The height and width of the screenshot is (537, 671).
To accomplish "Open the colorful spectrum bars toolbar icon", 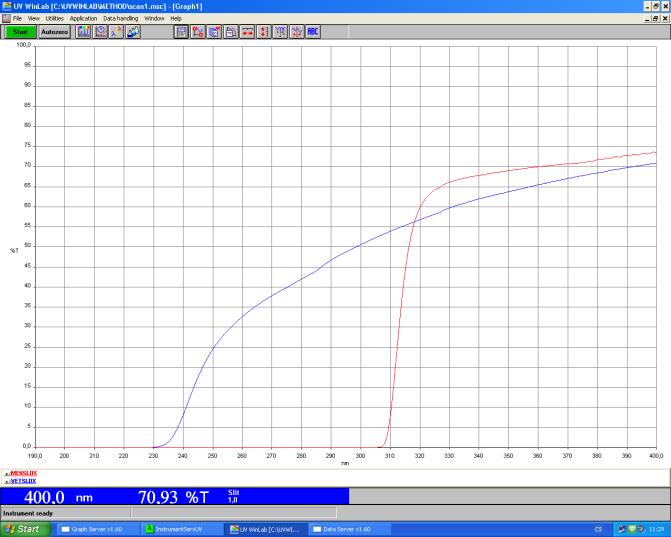I will [83, 32].
